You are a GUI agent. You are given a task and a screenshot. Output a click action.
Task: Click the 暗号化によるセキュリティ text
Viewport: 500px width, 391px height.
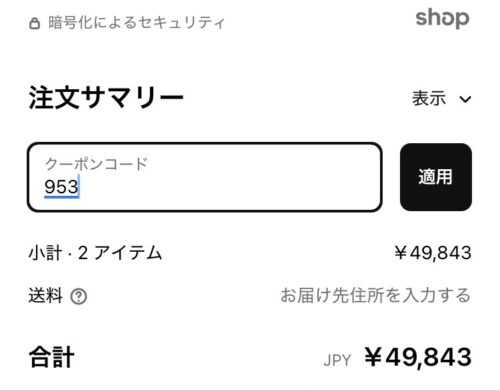point(136,23)
